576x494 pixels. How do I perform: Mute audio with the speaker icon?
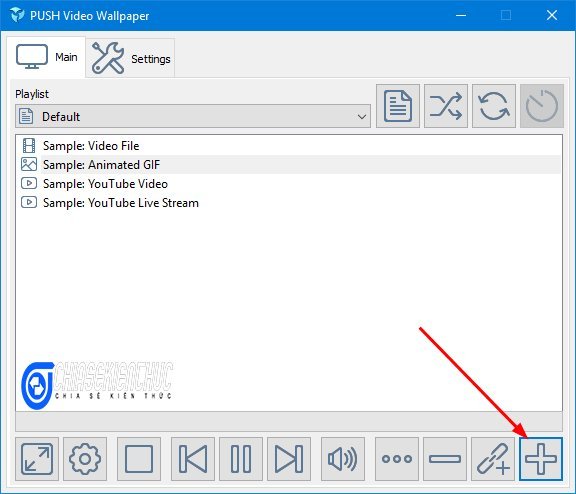coord(343,459)
